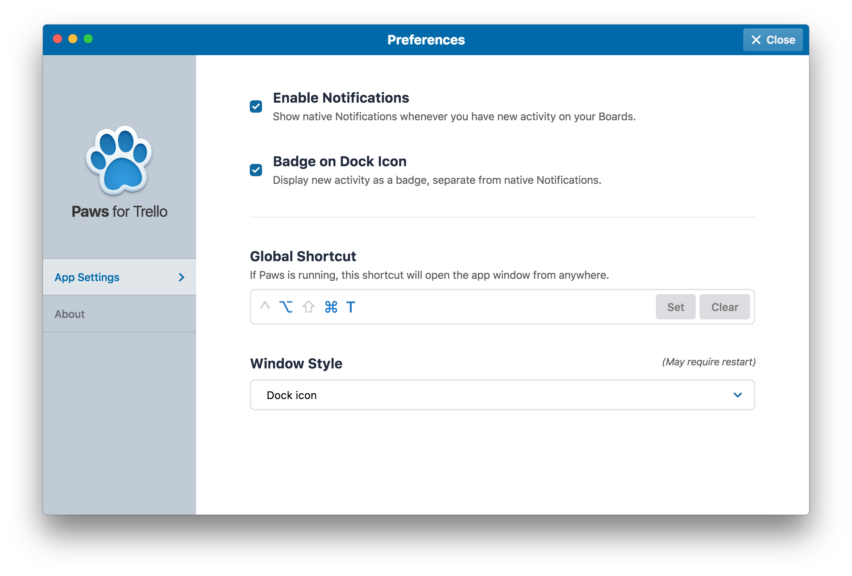Uncheck the Enable Notifications checkbox
The width and height of the screenshot is (852, 576).
point(256,107)
